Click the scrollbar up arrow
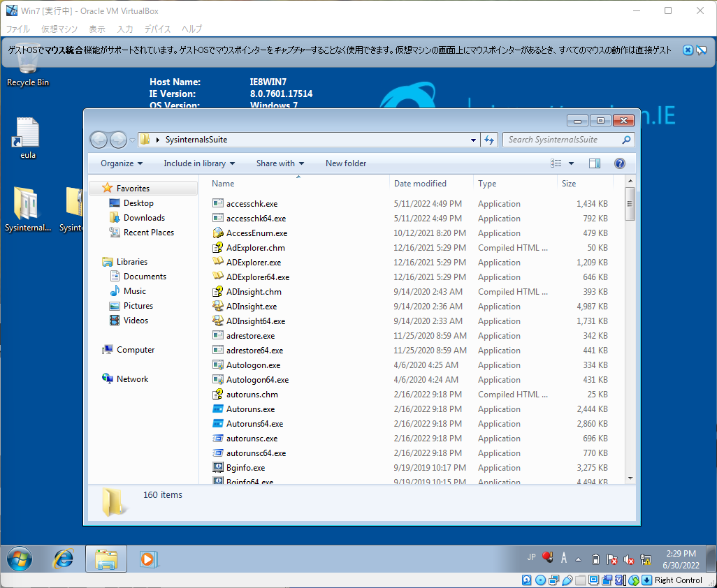This screenshot has width=717, height=588. [630, 181]
